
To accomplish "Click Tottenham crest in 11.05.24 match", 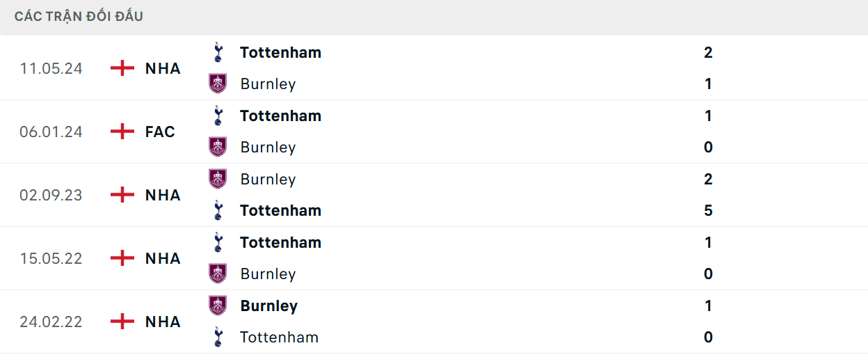I will 218,52.
